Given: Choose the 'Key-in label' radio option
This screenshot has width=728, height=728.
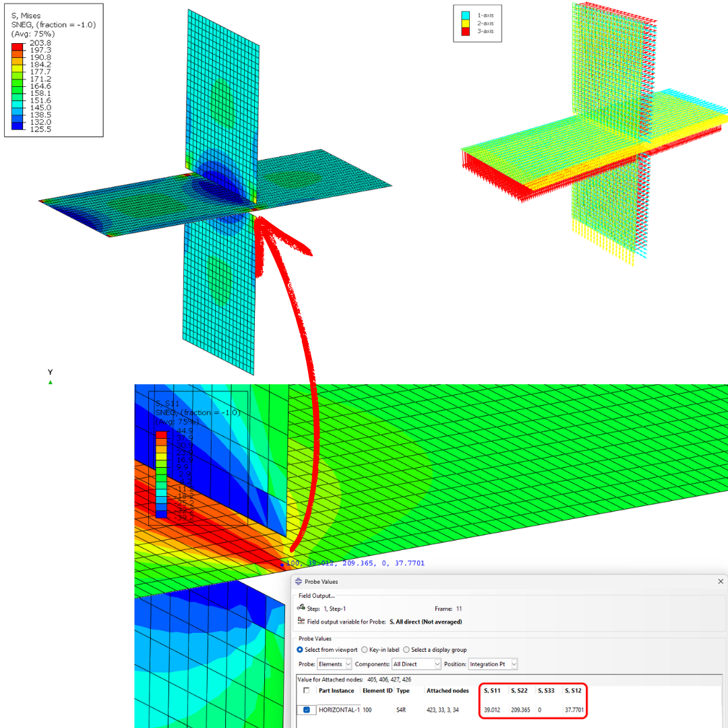Looking at the screenshot, I should 365,650.
